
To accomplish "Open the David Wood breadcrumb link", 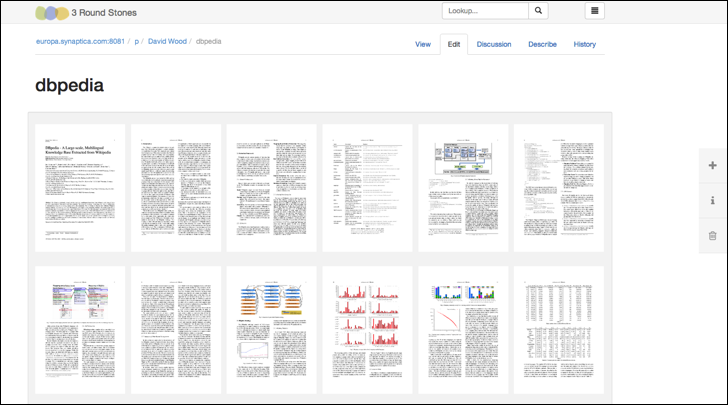I will click(x=167, y=41).
